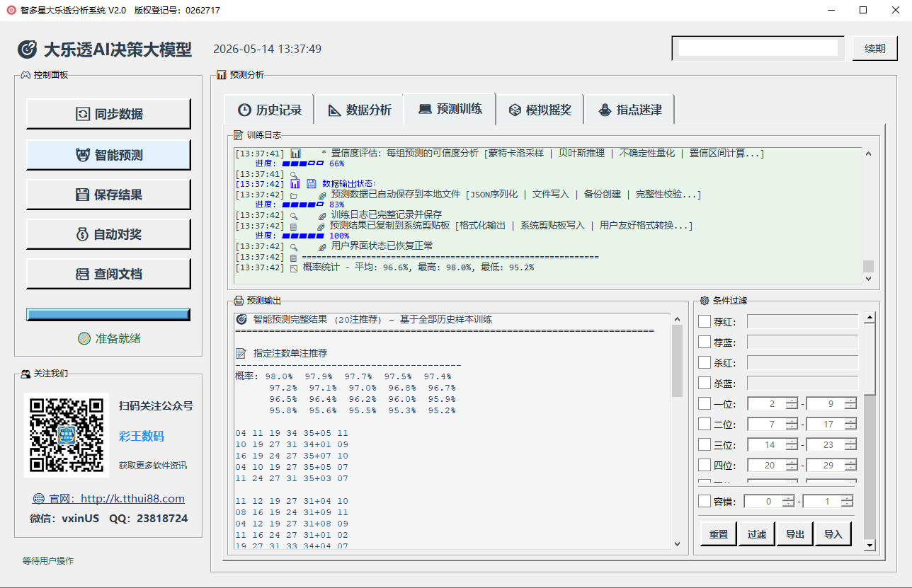Click the 四位 maximum spinner showing 29

click(x=831, y=466)
